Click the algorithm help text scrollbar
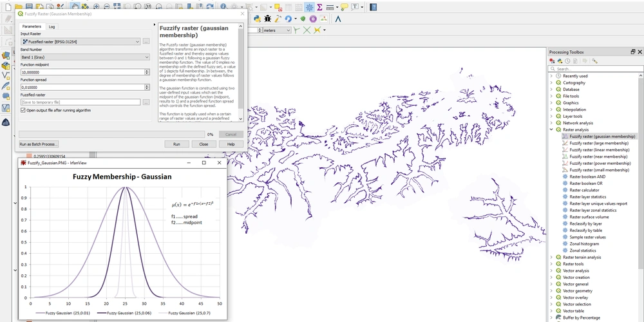The image size is (644, 322). pos(241,72)
